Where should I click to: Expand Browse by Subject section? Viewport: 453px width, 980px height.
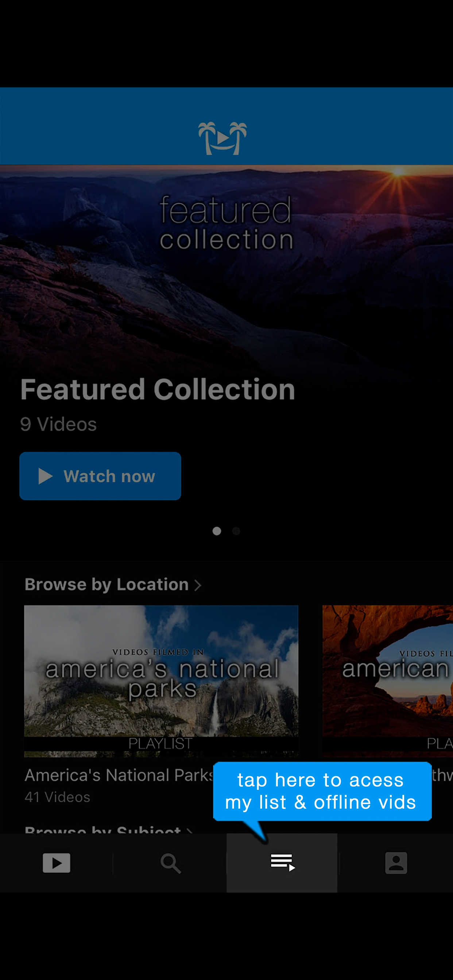(108, 829)
